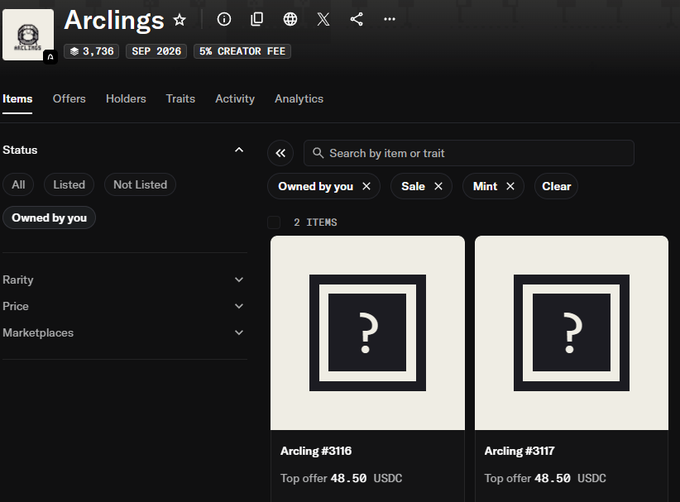The image size is (680, 502).
Task: Open the Arcling #3117 item image
Action: coord(572,333)
